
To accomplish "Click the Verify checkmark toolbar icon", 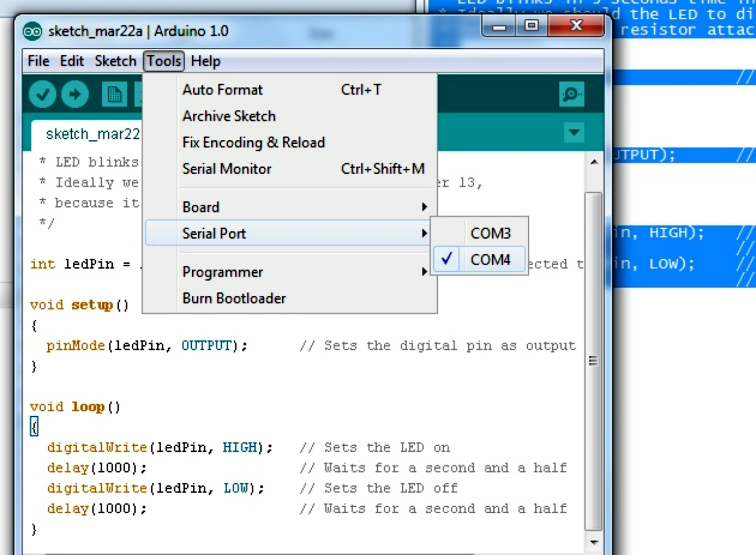I will [x=42, y=95].
